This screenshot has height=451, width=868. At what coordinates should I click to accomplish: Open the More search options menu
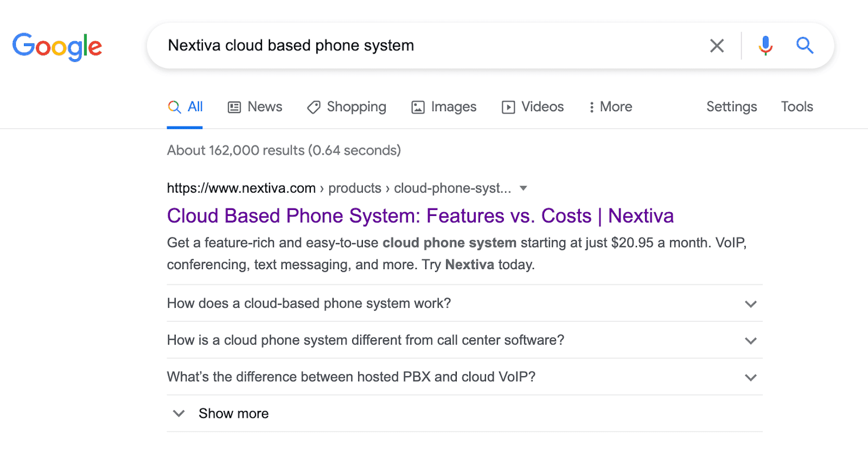[x=610, y=107]
